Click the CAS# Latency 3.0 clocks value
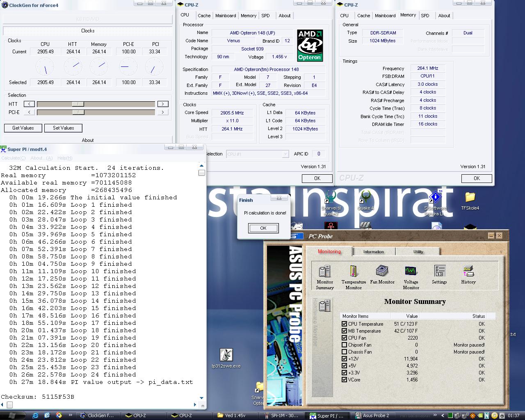Image resolution: width=525 pixels, height=420 pixels. click(x=428, y=84)
